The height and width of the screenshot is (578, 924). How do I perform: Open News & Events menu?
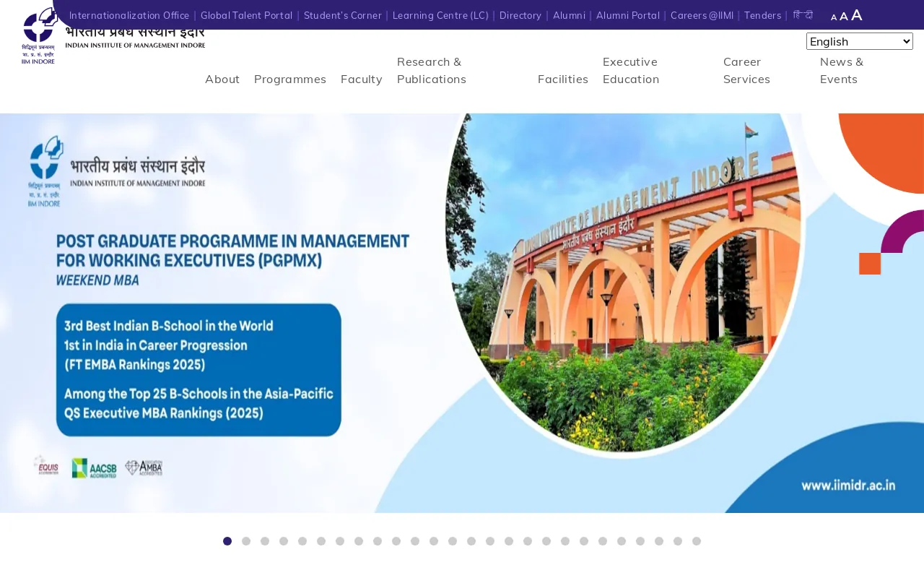(x=842, y=70)
